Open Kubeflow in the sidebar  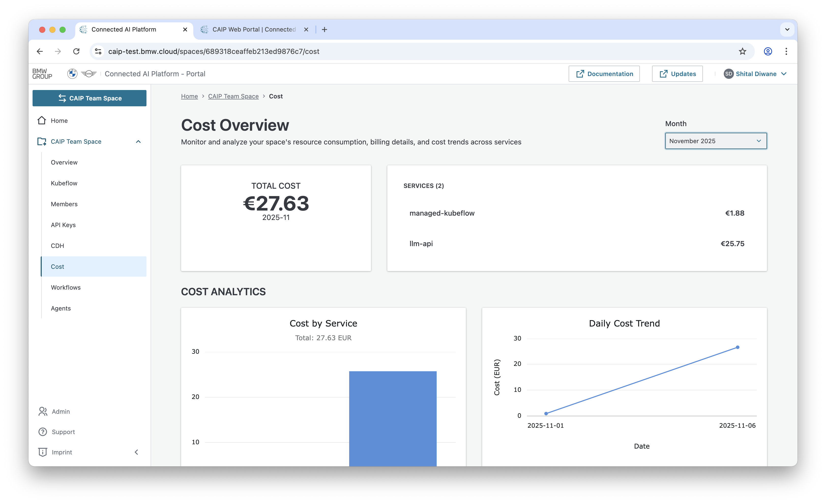(x=64, y=183)
